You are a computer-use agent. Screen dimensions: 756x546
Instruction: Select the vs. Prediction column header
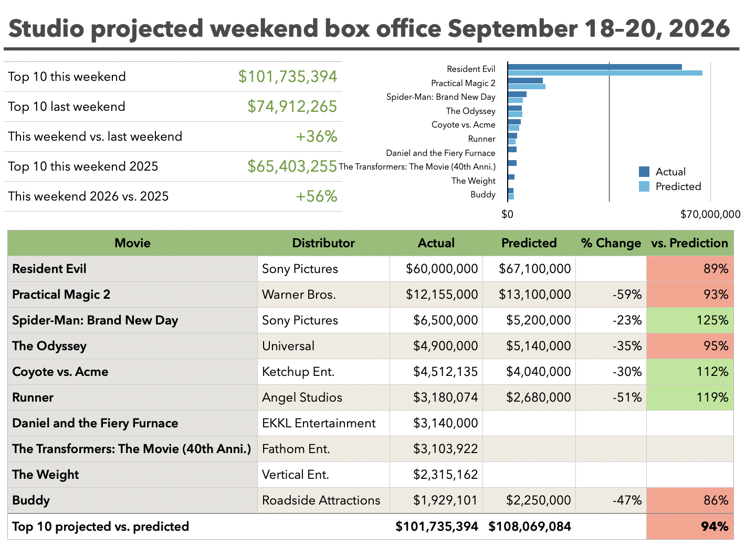tap(690, 243)
